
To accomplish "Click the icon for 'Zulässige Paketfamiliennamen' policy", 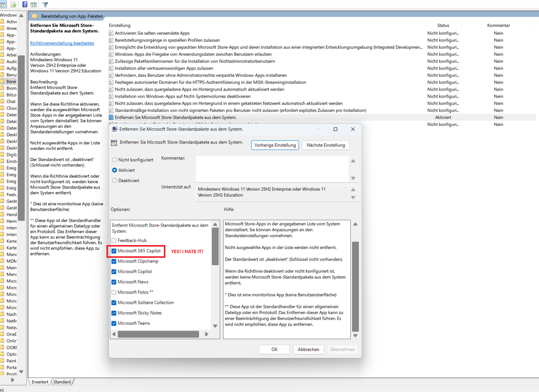I will click(x=111, y=61).
